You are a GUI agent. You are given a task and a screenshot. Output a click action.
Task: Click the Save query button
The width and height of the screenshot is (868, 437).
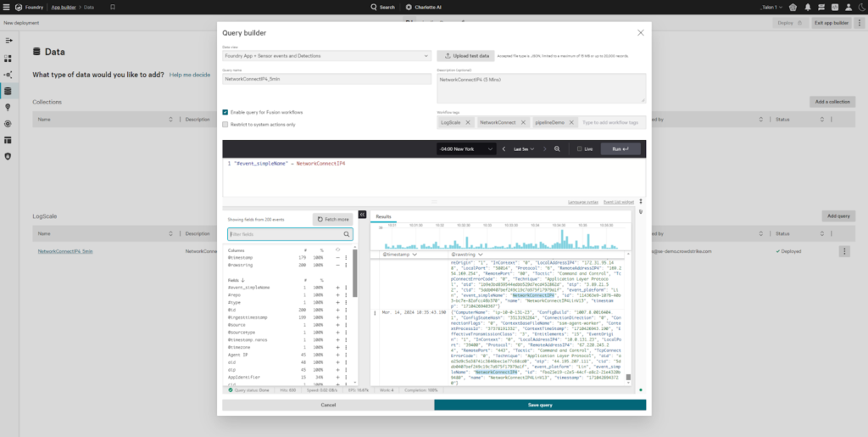coord(539,405)
